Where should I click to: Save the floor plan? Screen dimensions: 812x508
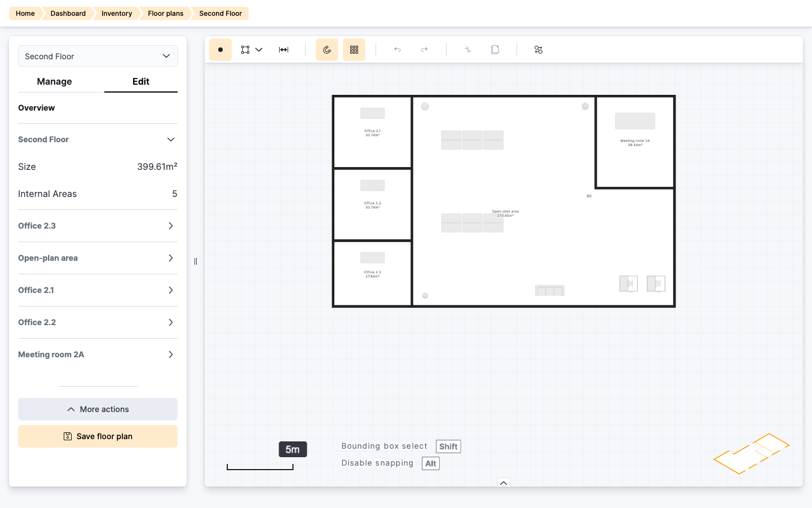coord(98,436)
